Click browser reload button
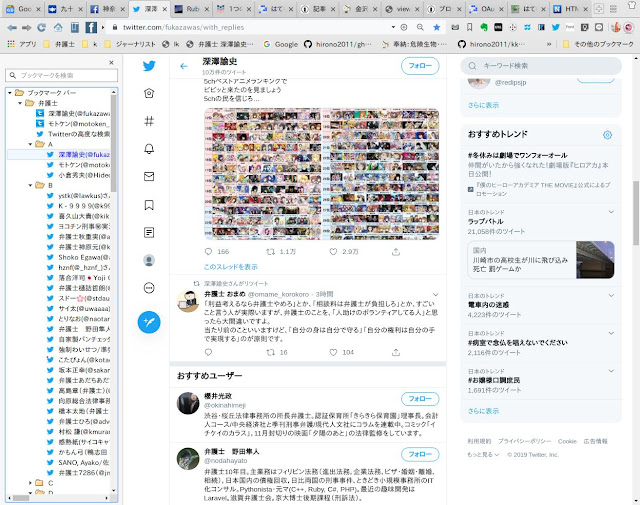This screenshot has width=640, height=505. point(41,27)
